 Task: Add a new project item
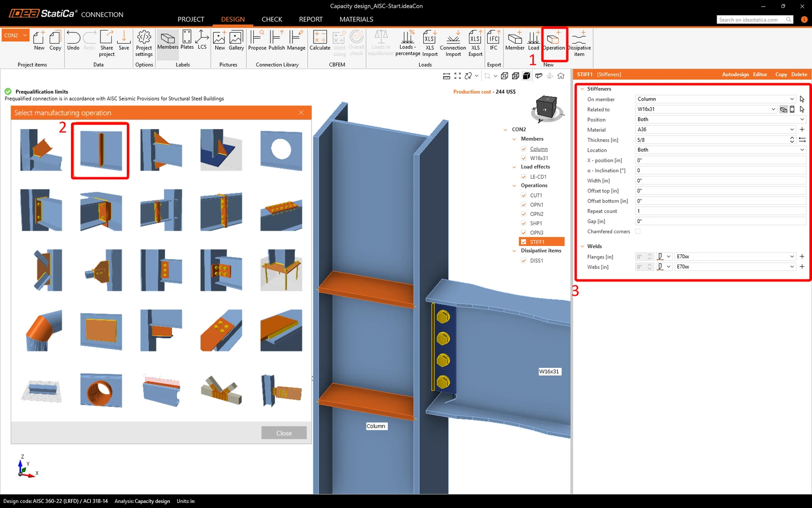39,41
